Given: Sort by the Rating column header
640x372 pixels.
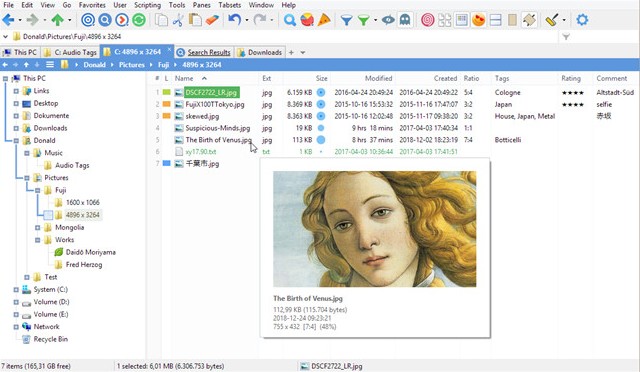Looking at the screenshot, I should (x=571, y=78).
